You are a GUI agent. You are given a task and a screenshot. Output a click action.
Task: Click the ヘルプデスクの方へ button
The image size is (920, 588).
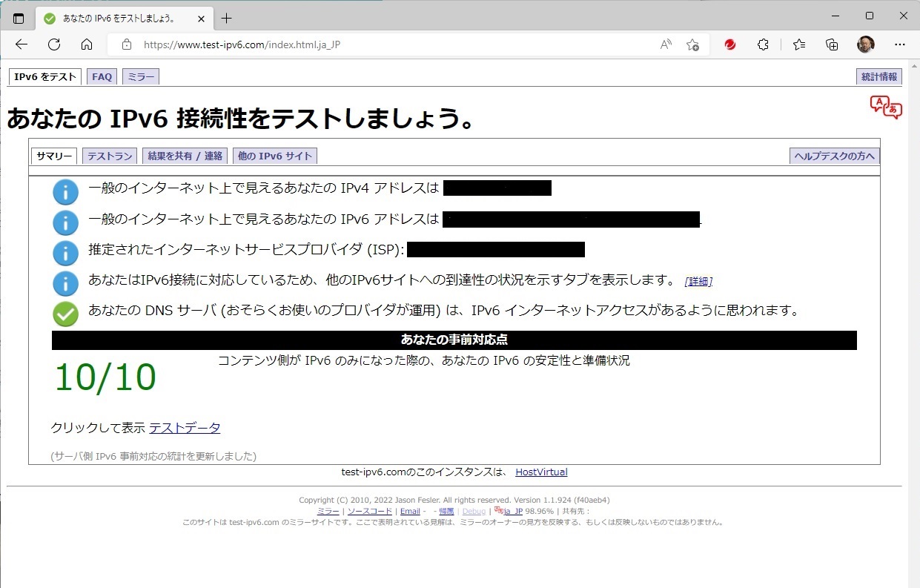834,156
